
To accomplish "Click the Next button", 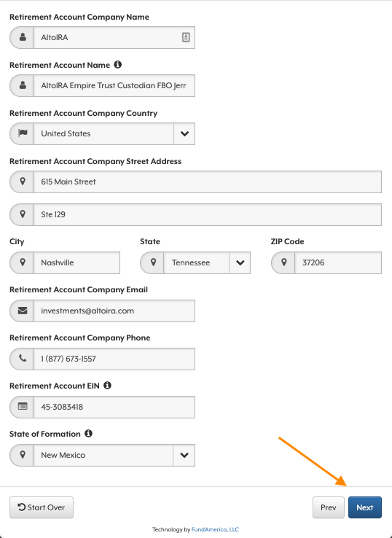I will tap(365, 507).
